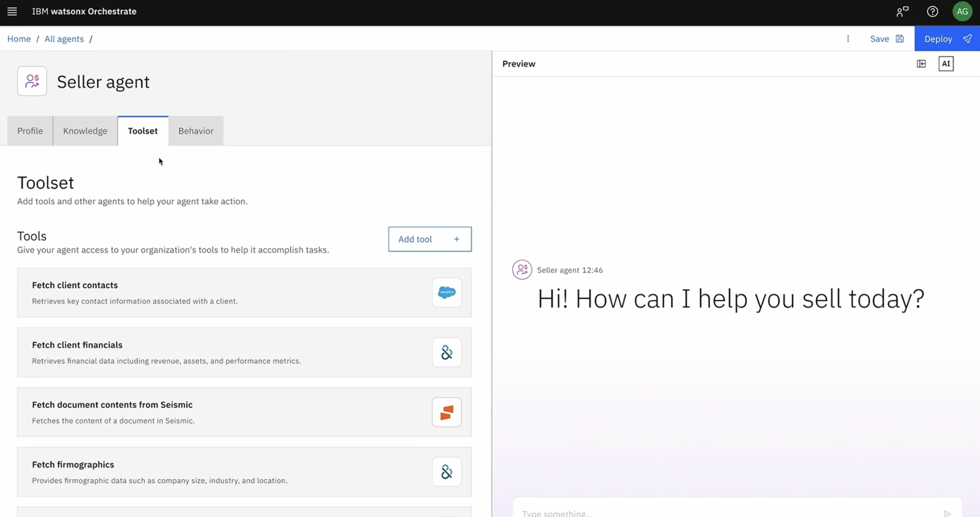The width and height of the screenshot is (980, 517).
Task: Click 'Fetches the content of a document in Seismic' text
Action: pyautogui.click(x=113, y=420)
